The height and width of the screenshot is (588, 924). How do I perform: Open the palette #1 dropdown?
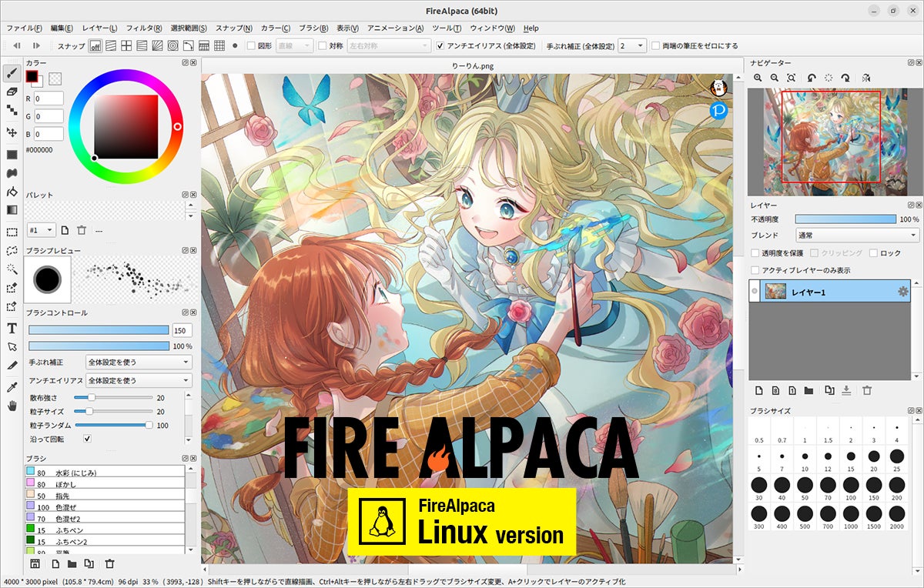[41, 230]
